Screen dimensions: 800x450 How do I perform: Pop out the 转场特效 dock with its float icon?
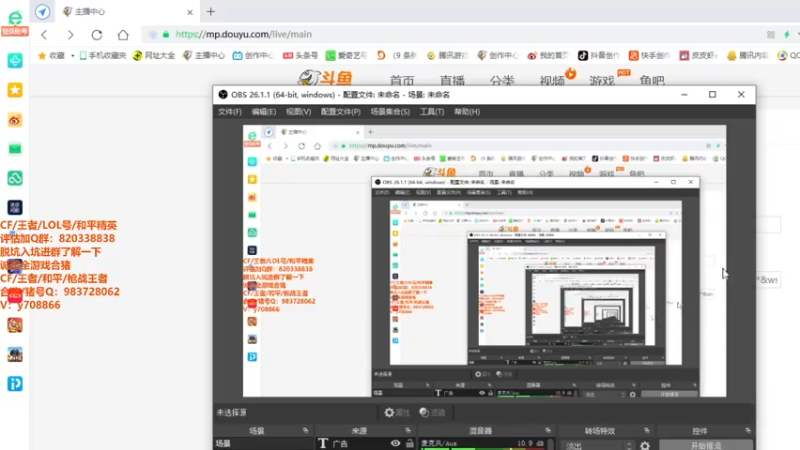click(x=647, y=431)
